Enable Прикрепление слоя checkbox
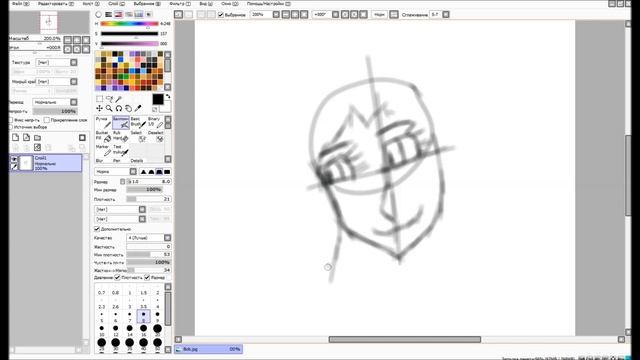 47,120
